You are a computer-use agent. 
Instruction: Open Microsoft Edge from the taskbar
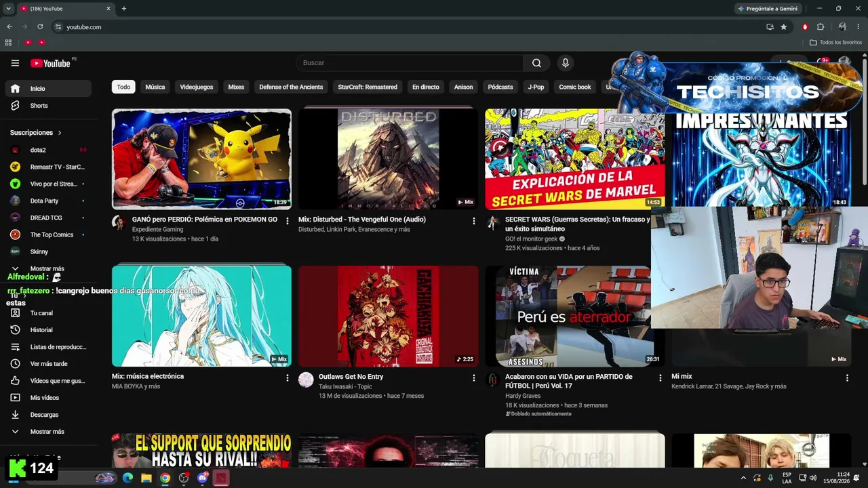[127, 478]
